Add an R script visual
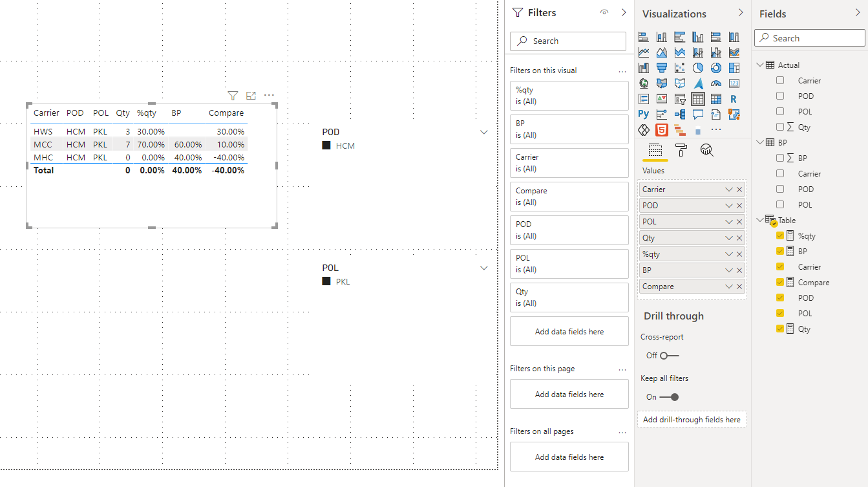Screen dimensions: 868x487 [734, 99]
